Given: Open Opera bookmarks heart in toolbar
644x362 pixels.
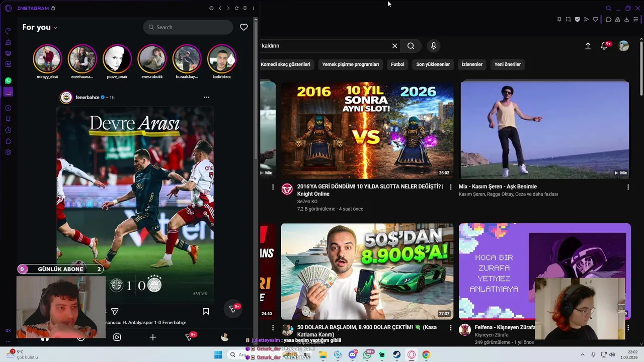Looking at the screenshot, I should (596, 20).
